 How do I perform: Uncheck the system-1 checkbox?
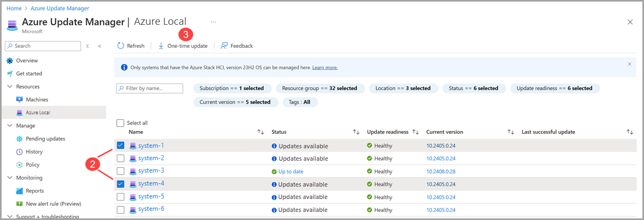121,146
